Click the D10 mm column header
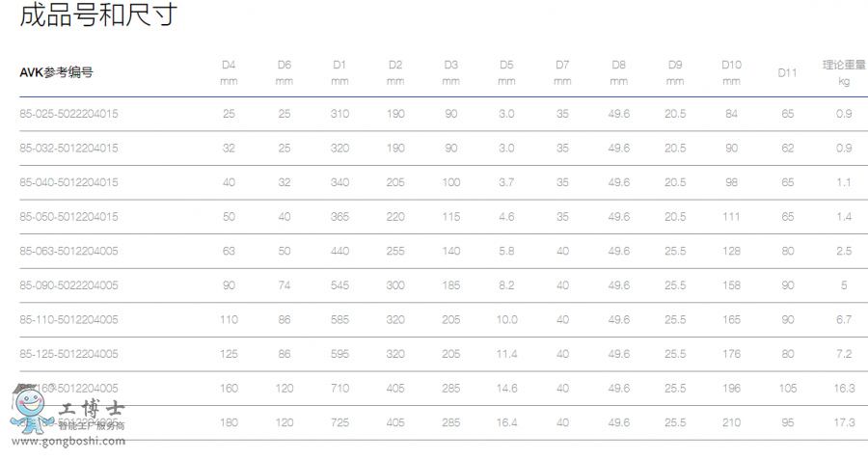Image resolution: width=868 pixels, height=460 pixels. (x=731, y=72)
